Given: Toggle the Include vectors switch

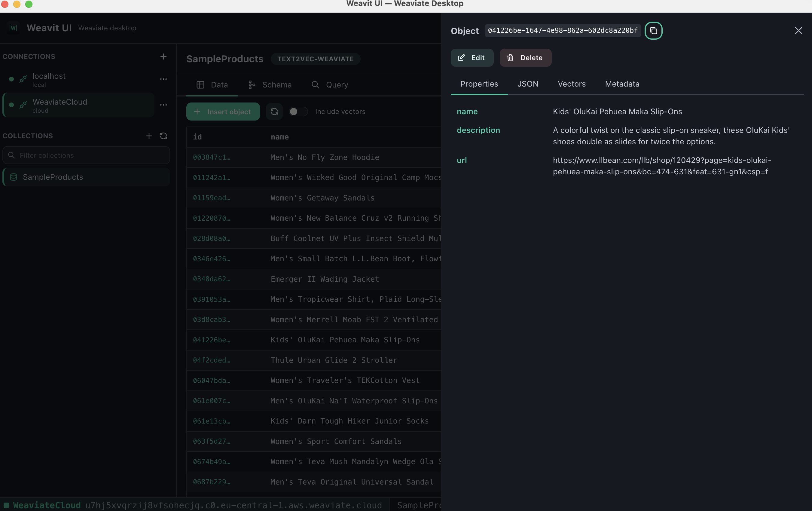Looking at the screenshot, I should (x=298, y=112).
